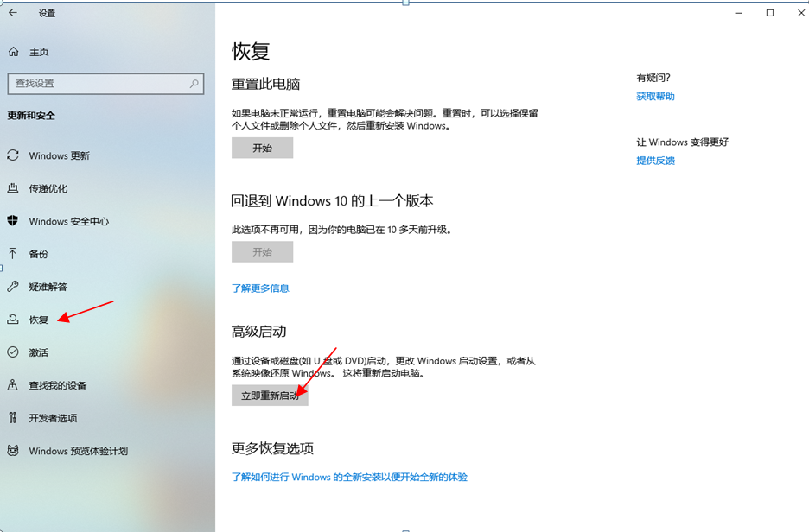Click the shield icon for Windows 安全中心

pyautogui.click(x=13, y=220)
